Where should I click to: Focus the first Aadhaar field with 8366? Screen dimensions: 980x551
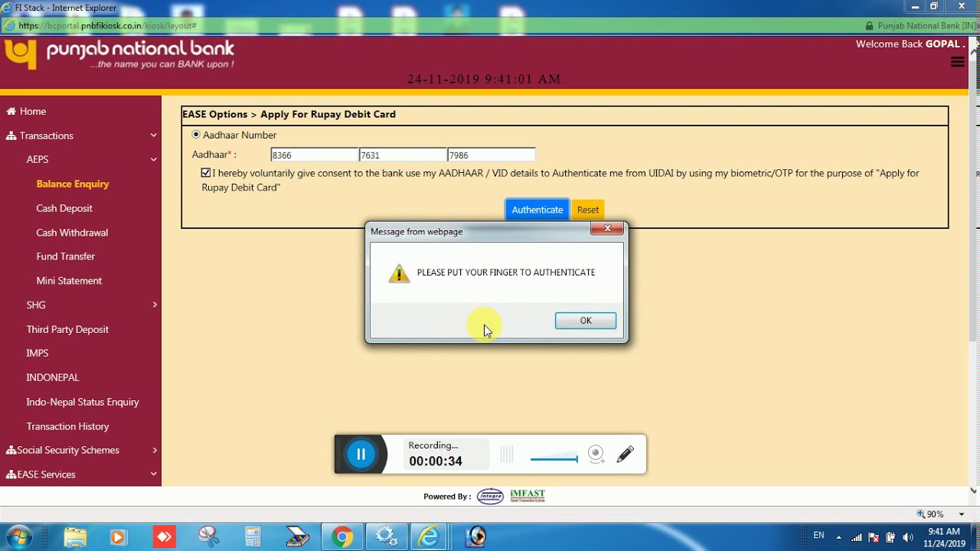pyautogui.click(x=314, y=155)
